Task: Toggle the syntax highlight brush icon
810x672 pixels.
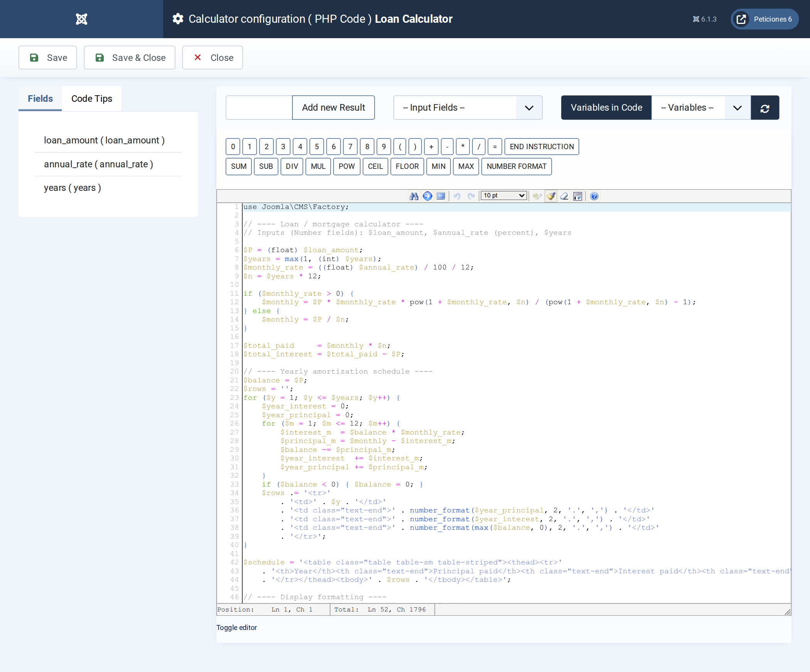Action: point(551,196)
